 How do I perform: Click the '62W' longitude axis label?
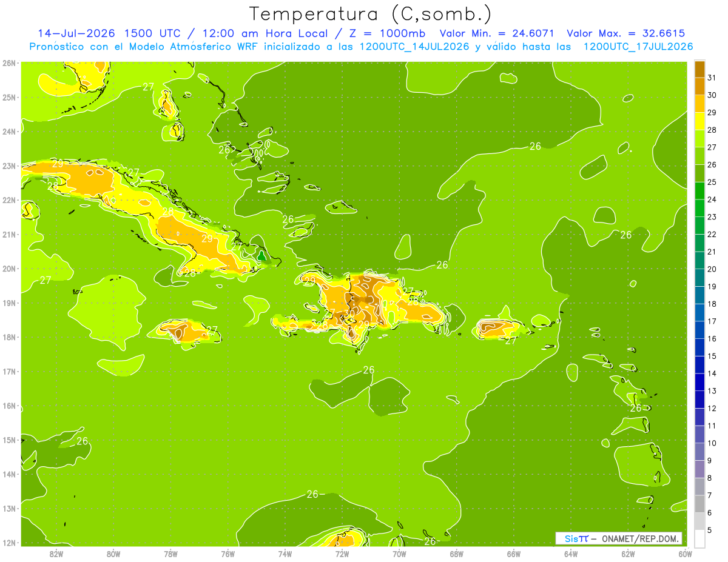point(628,554)
